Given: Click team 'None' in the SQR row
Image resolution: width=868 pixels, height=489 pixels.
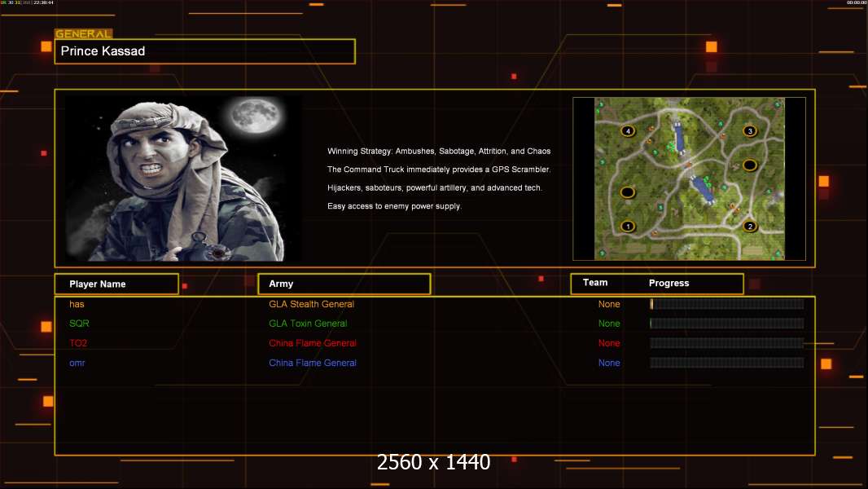Looking at the screenshot, I should (x=609, y=324).
